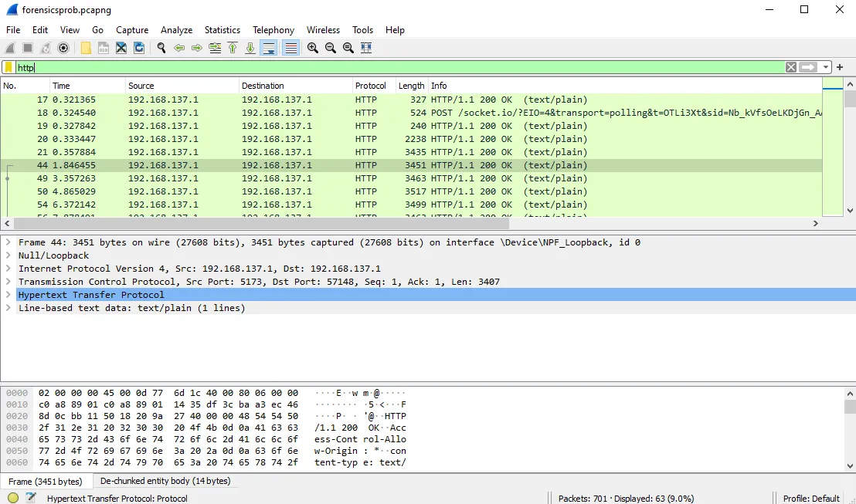Jump to the first packet icon
The width and height of the screenshot is (856, 504).
[x=233, y=48]
